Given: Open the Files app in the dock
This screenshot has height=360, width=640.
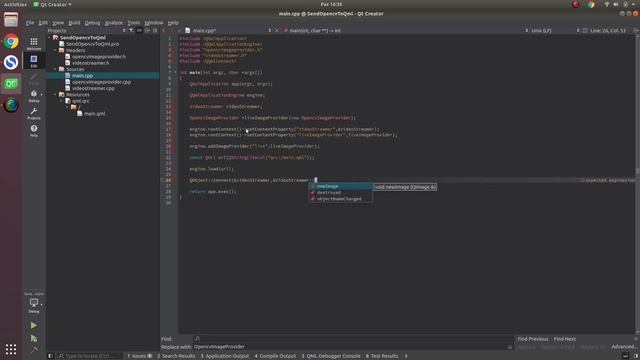Looking at the screenshot, I should 11,20.
